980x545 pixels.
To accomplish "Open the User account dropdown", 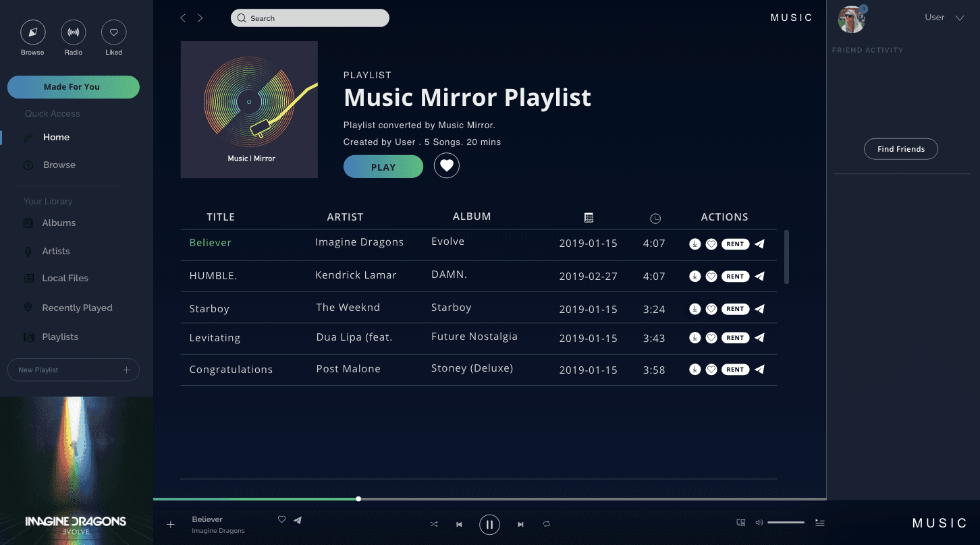I will [944, 17].
